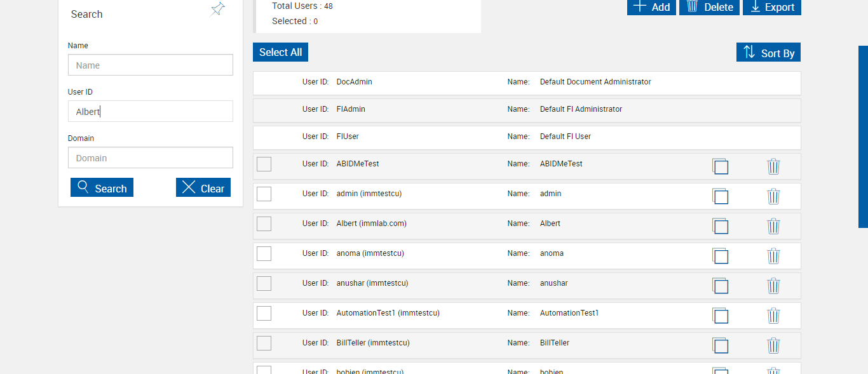Click the pin icon in Search panel
Image resolution: width=868 pixels, height=374 pixels.
[x=218, y=9]
